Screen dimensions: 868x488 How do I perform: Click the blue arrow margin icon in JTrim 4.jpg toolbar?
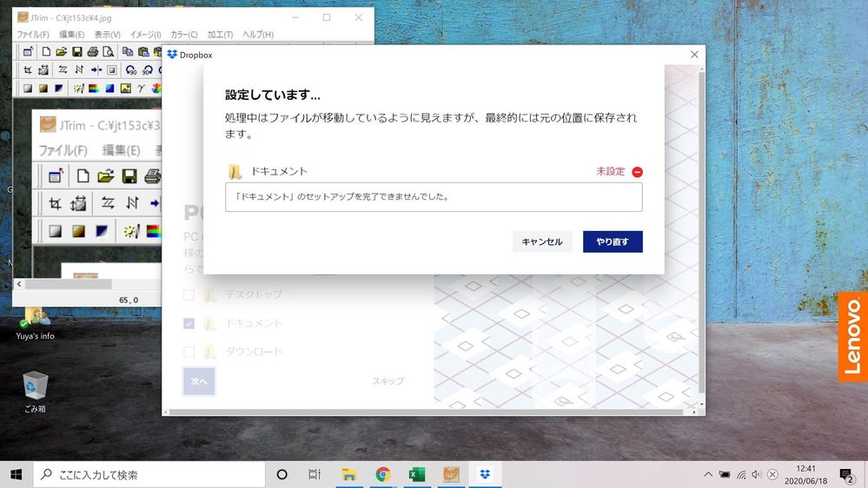pos(96,69)
